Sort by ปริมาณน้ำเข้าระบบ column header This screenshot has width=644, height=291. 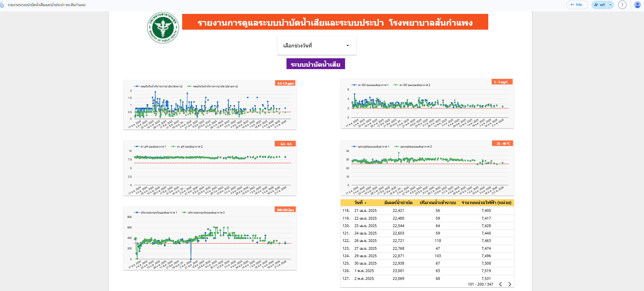[437, 203]
